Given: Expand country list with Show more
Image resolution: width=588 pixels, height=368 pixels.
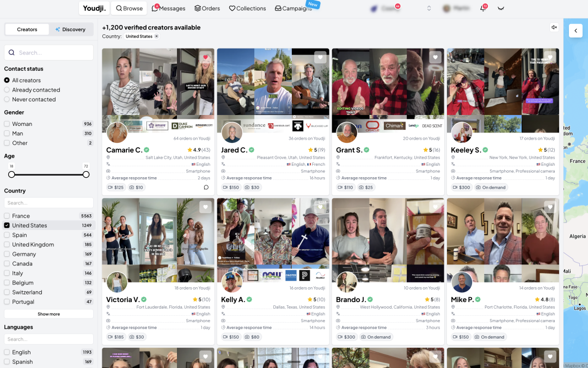Looking at the screenshot, I should [48, 314].
